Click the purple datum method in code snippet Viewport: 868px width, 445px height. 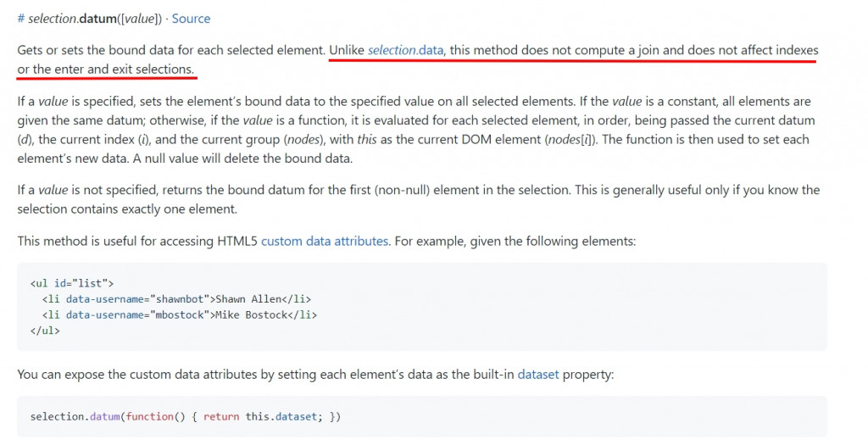(104, 416)
